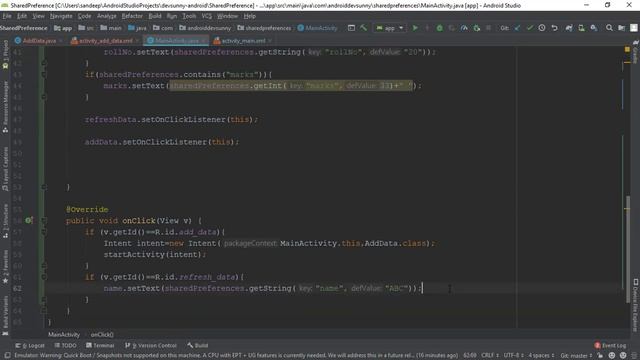
Task: Click the 62:69 cursor position indicator
Action: [x=470, y=356]
